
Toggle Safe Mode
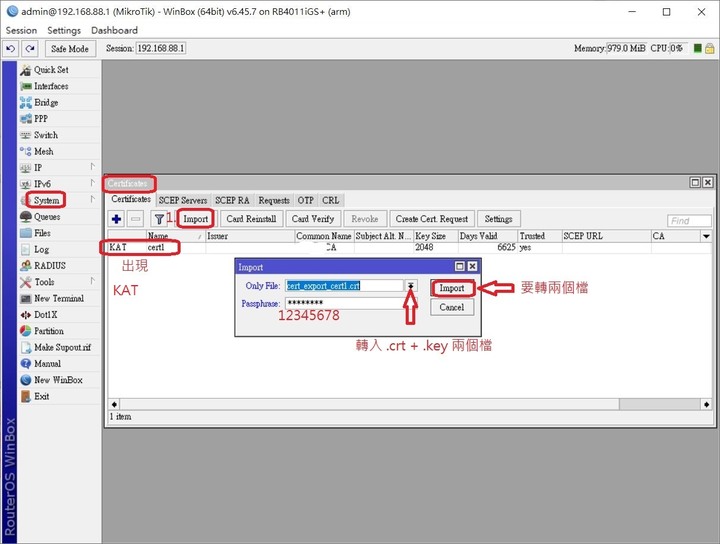pyautogui.click(x=70, y=49)
